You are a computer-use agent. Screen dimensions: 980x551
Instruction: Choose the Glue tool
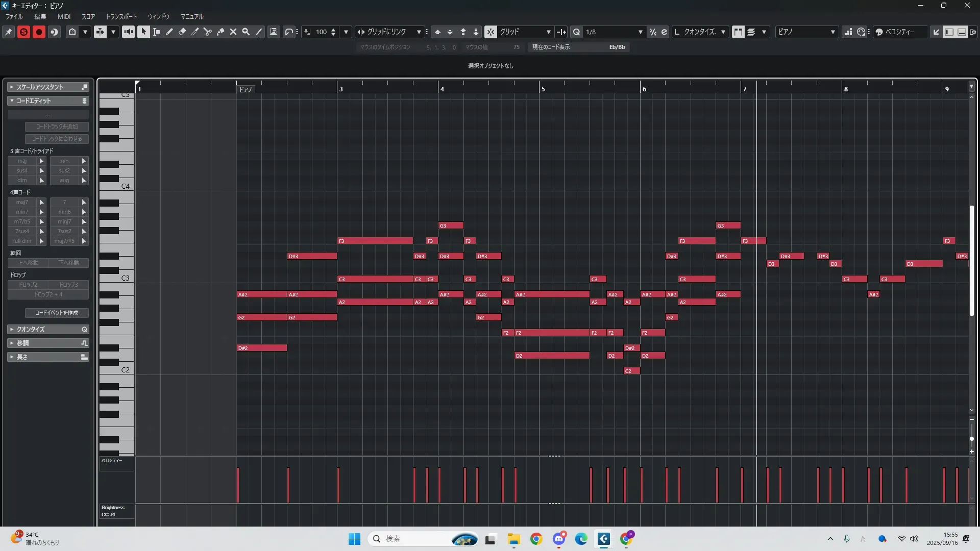(220, 32)
